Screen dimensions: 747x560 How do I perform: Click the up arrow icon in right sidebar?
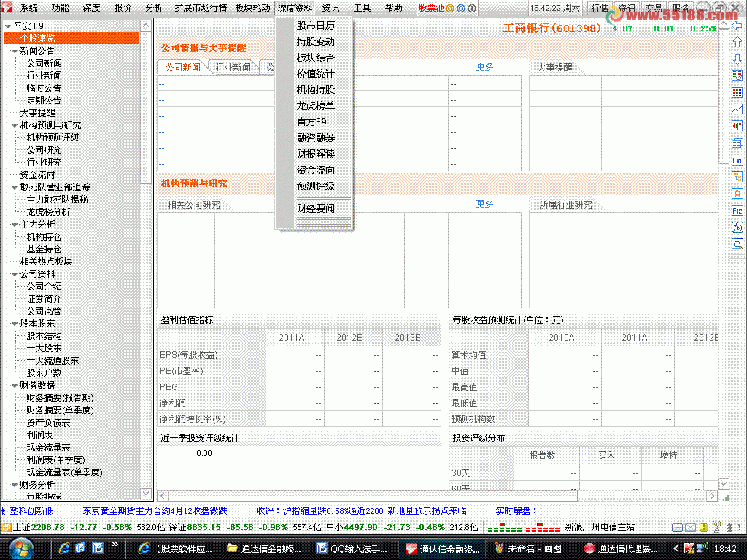(737, 42)
